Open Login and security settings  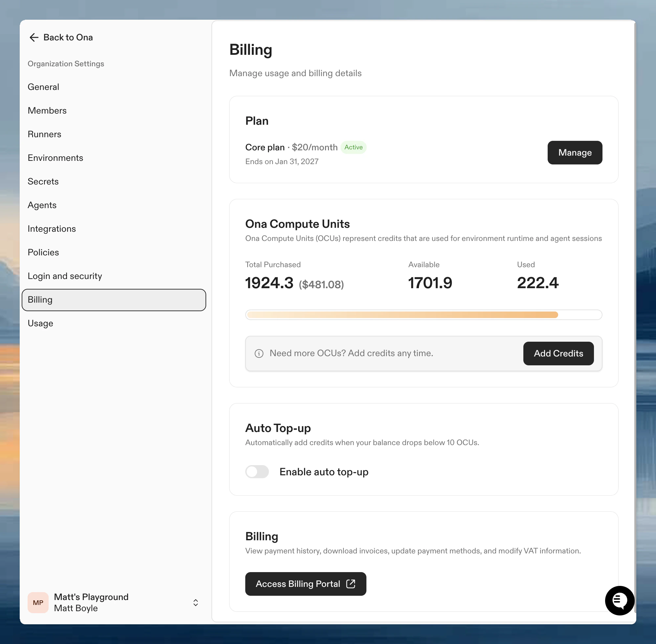click(65, 276)
